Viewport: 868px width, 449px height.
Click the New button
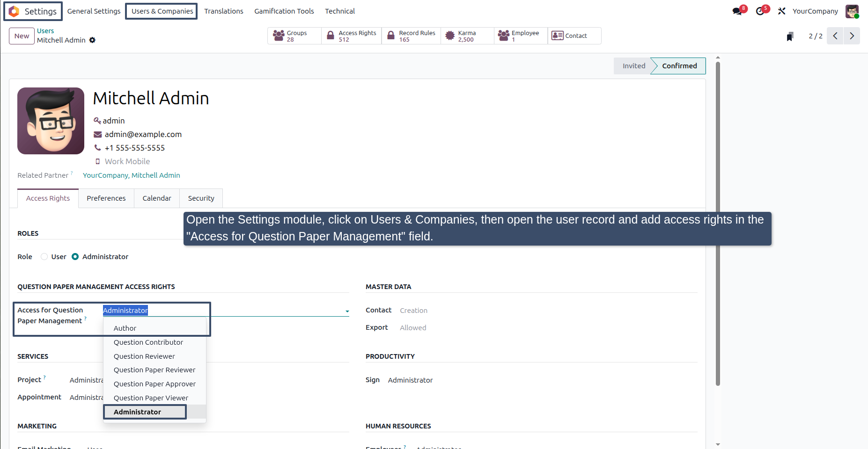[22, 36]
